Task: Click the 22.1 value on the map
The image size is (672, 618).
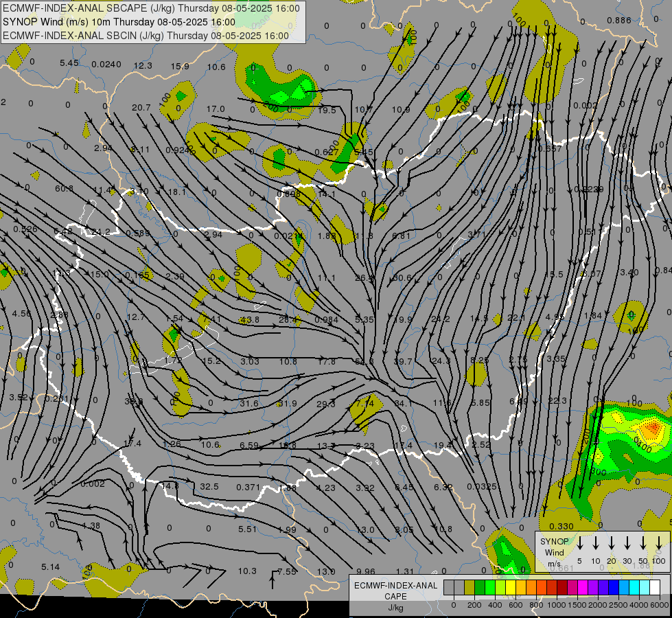Action: (x=516, y=317)
